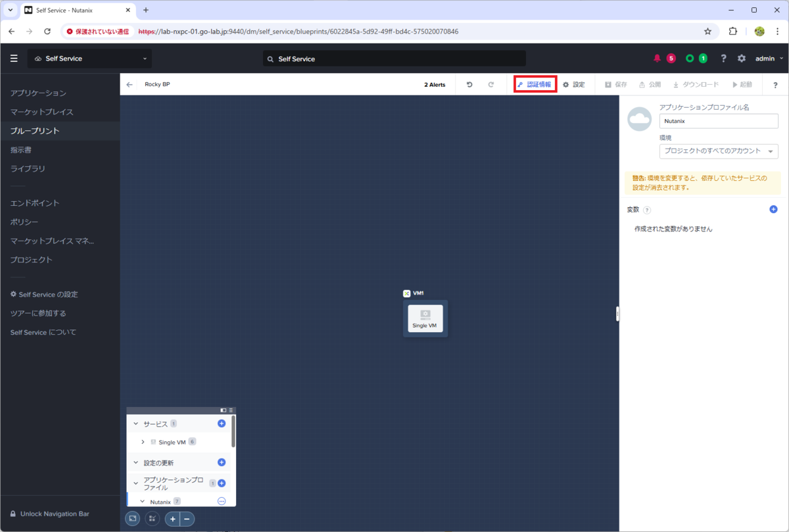
Task: Collapse the サービス section
Action: pos(136,424)
